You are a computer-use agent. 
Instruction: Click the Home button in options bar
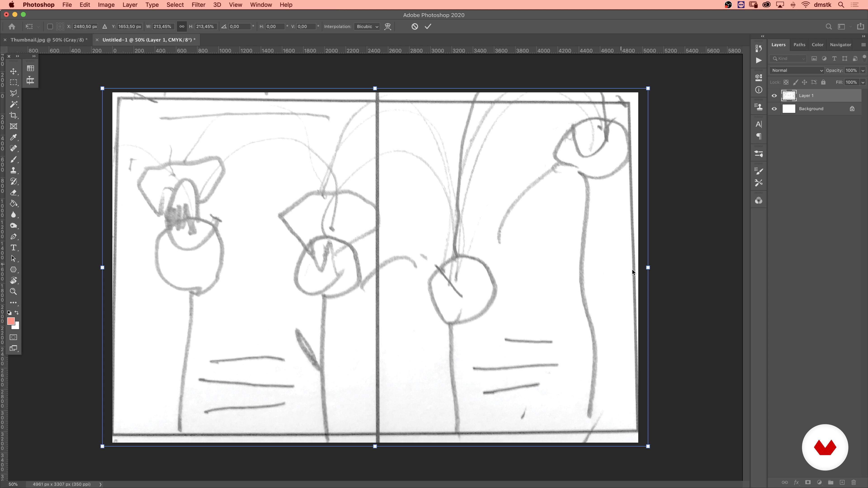tap(12, 26)
